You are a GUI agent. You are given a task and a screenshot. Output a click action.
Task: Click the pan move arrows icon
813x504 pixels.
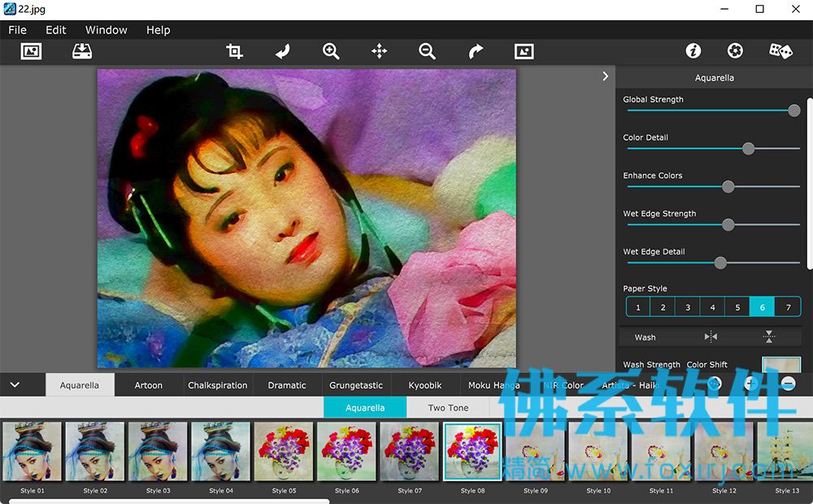379,51
